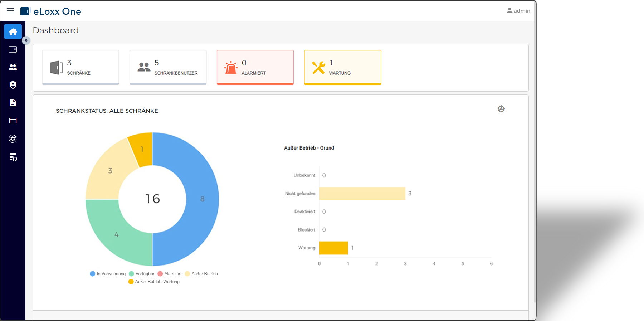Open the list-refresh sidebar icon
The height and width of the screenshot is (321, 644).
pyautogui.click(x=13, y=157)
